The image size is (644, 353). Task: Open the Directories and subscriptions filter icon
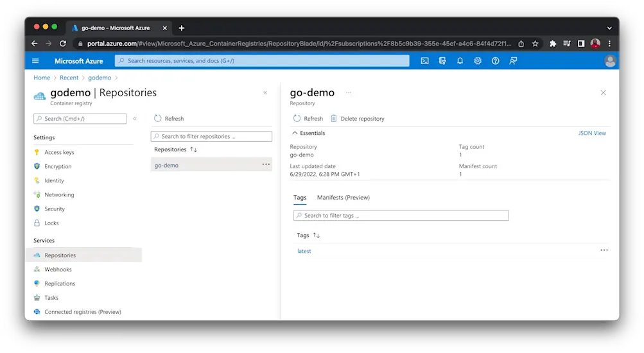[442, 61]
